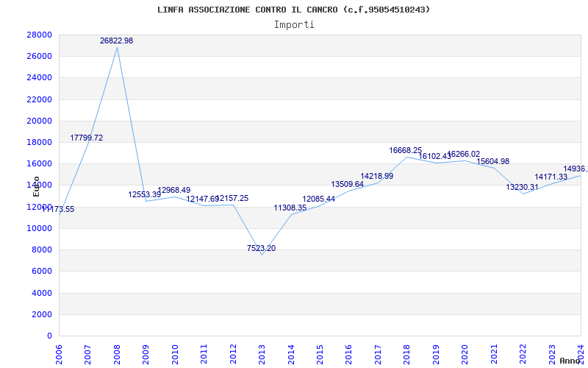Select the y-axis tick 10000
This screenshot has width=588, height=368.
[x=40, y=228]
